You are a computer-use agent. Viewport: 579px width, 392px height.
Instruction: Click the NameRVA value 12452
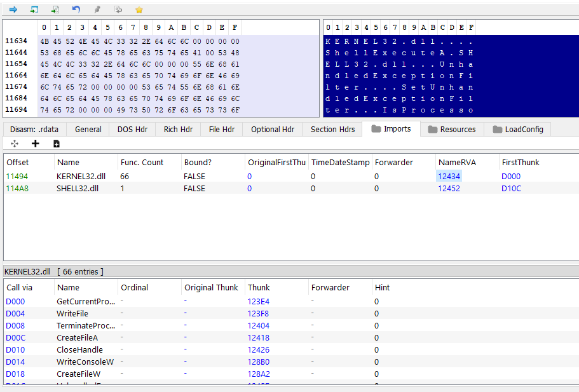(x=449, y=188)
